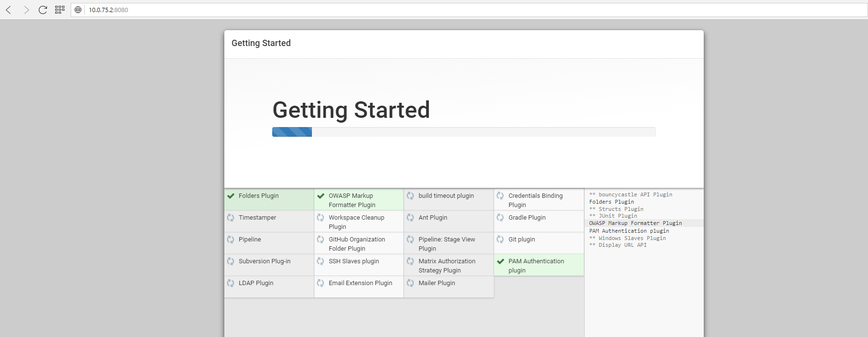Viewport: 868px width, 337px height.
Task: Open the apps grid icon
Action: point(60,10)
